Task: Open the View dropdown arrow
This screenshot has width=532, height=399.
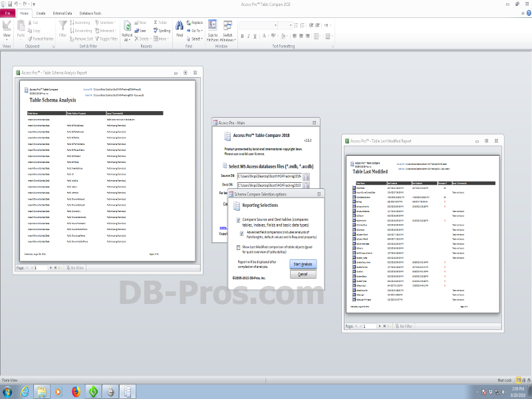Action: (x=7, y=40)
